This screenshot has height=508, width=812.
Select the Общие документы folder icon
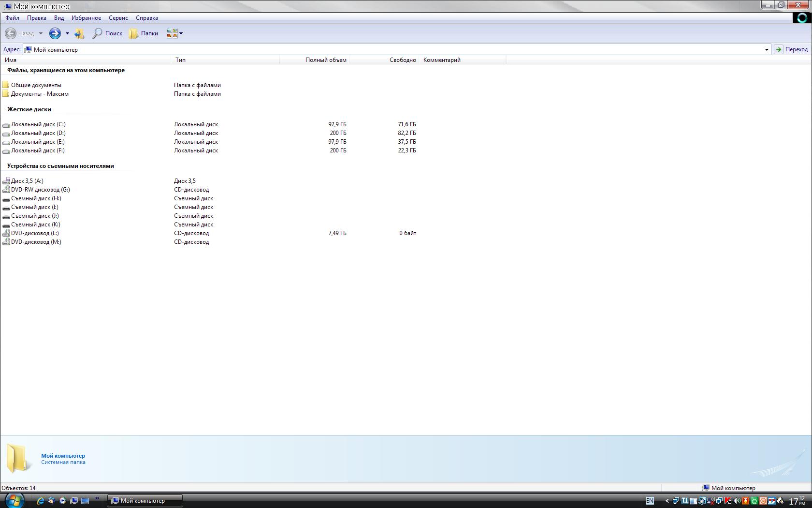6,85
